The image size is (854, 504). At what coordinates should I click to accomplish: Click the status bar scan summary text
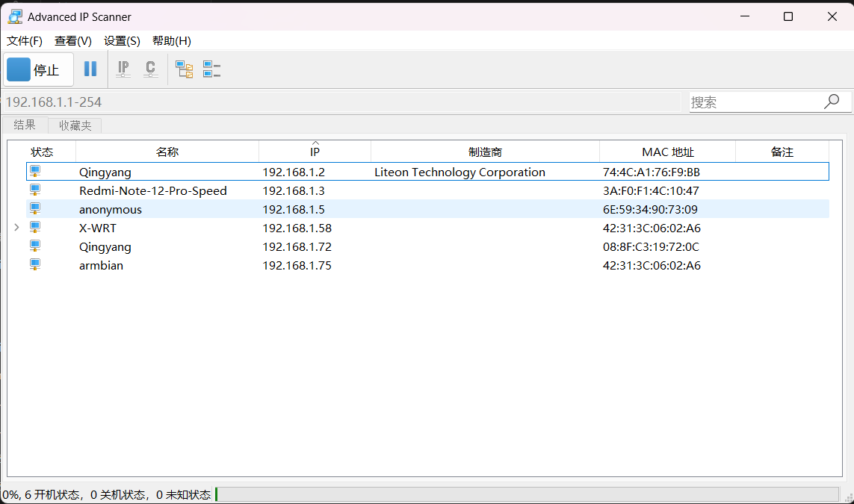pos(106,495)
